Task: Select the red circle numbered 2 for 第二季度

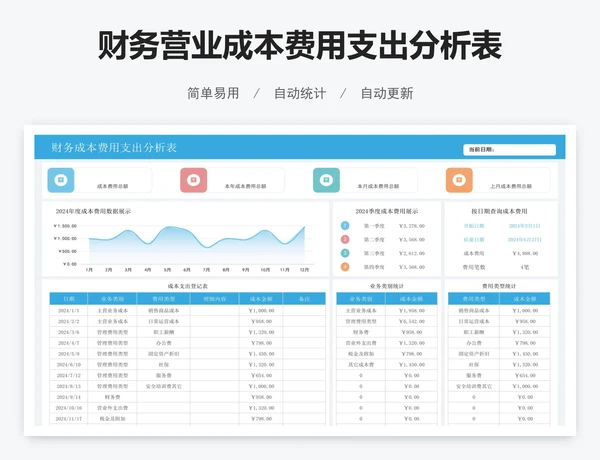Action: coord(345,240)
